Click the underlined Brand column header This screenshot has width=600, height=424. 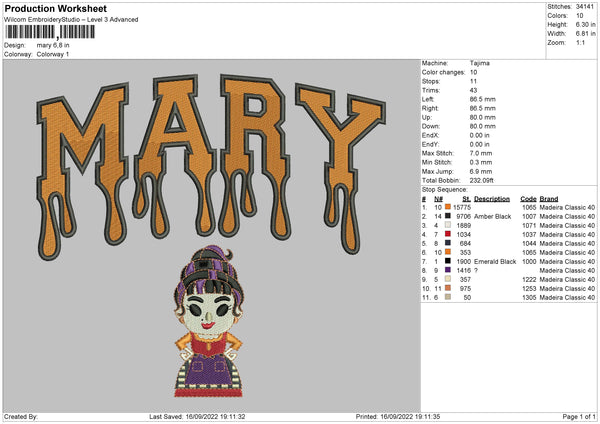[549, 198]
